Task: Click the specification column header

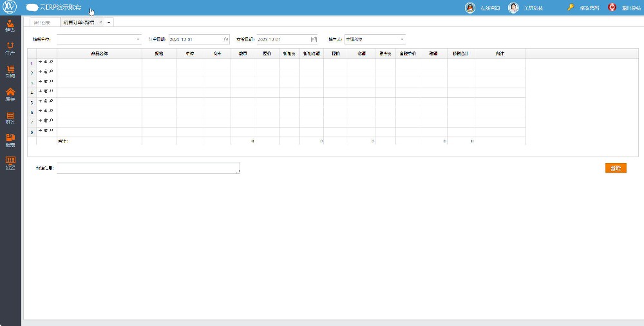Action: pyautogui.click(x=159, y=53)
